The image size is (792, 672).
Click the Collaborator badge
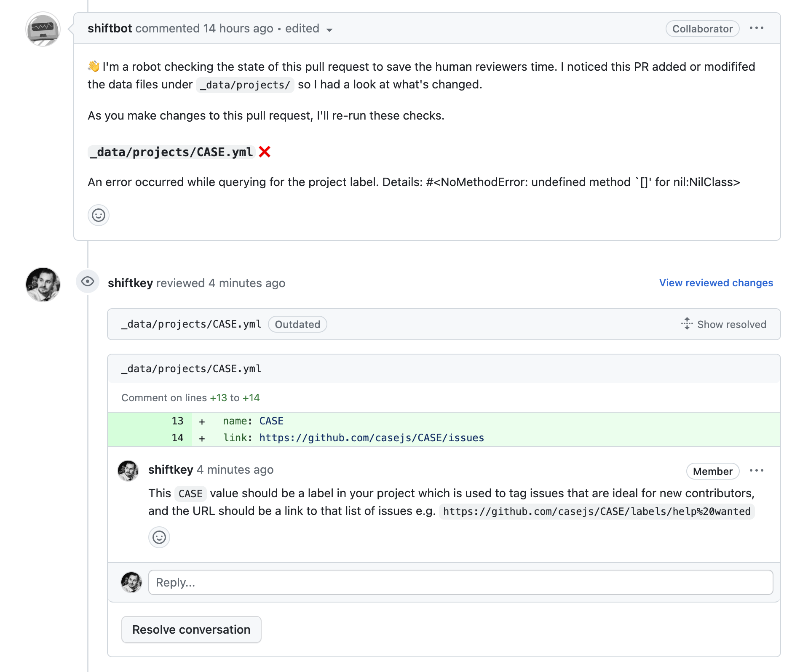click(702, 29)
